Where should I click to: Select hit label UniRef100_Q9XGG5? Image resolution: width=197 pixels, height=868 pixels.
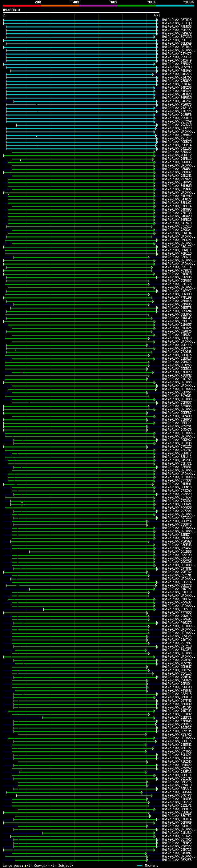click(177, 125)
